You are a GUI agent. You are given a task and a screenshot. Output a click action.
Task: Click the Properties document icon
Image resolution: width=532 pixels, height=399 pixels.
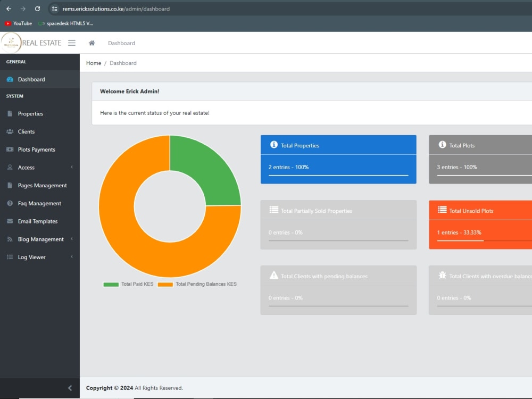coord(10,114)
